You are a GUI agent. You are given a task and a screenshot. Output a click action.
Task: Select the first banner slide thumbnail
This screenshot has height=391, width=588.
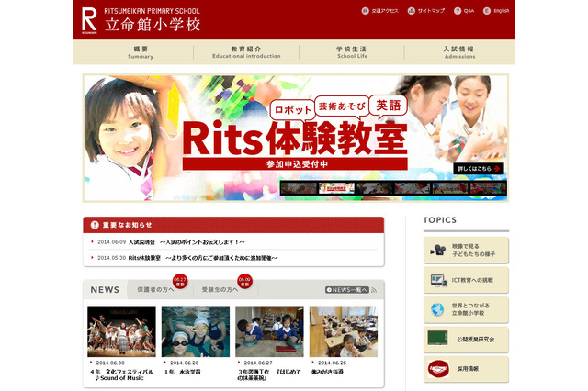point(299,188)
